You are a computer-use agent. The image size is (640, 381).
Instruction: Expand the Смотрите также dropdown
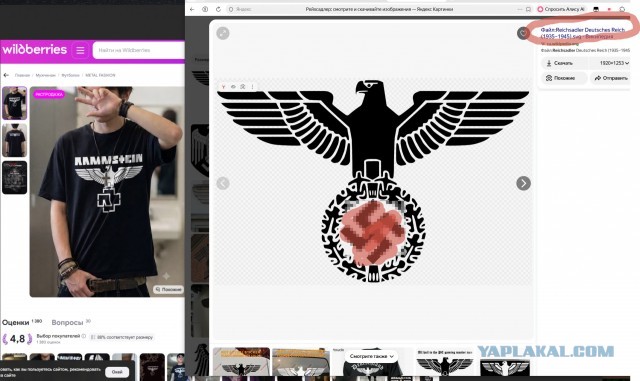(x=372, y=356)
